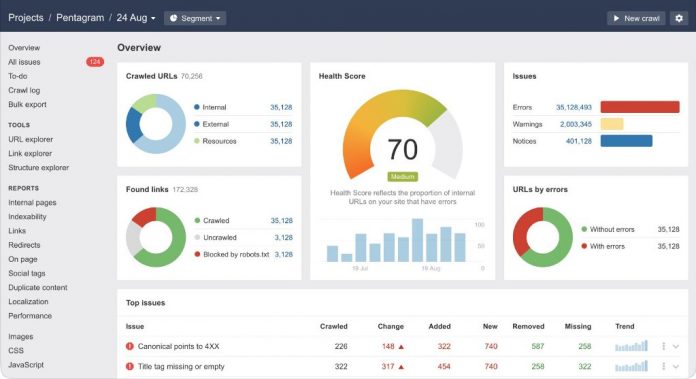Open Crawl log in sidebar
Viewport: 696px width, 379px height.
tap(24, 90)
